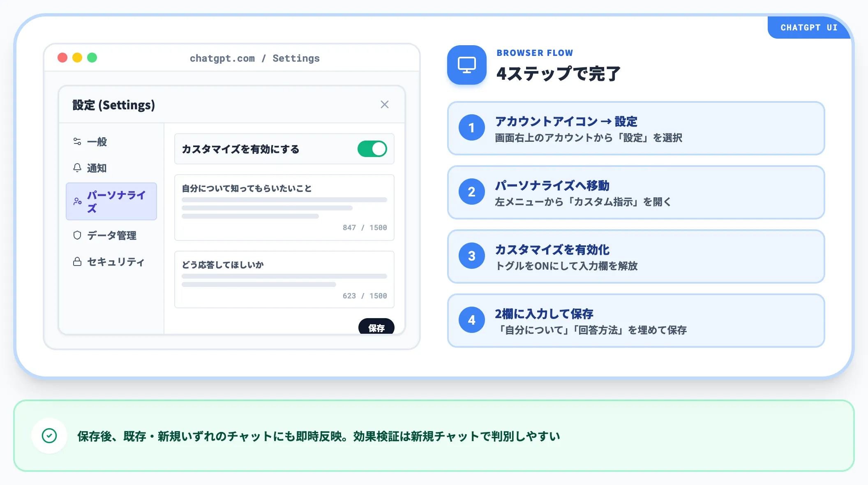Screen dimensions: 868x485
Task: Open the 通知 settings menu item
Action: 111,168
